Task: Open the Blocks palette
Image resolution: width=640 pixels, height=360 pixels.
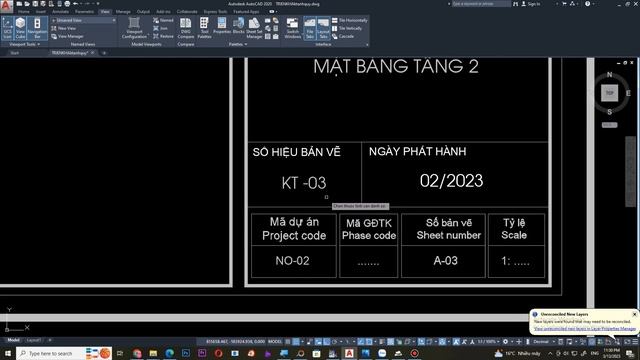Action: (238, 26)
